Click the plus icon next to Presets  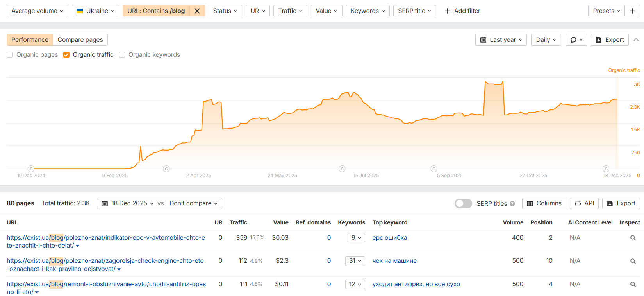[x=632, y=11]
